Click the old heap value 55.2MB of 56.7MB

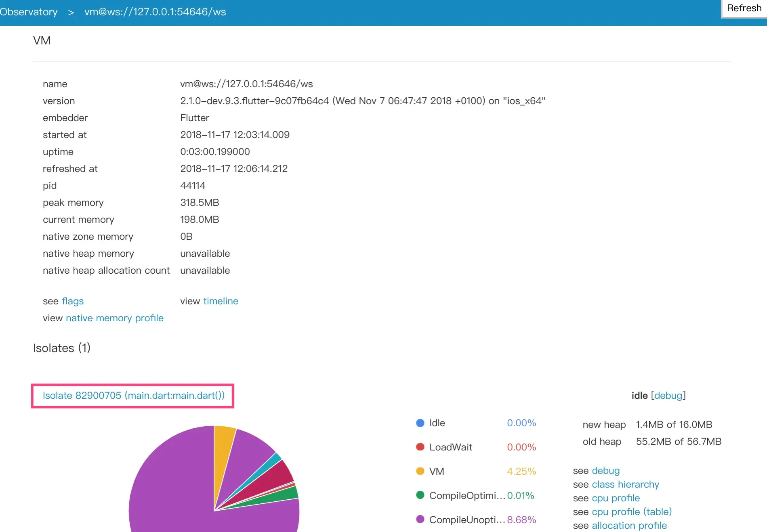[679, 442]
